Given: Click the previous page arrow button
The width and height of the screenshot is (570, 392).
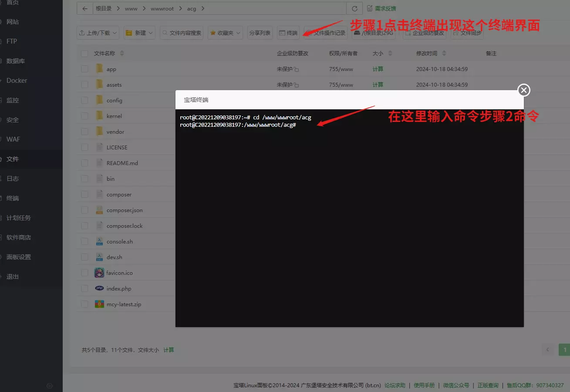Looking at the screenshot, I should point(548,350).
